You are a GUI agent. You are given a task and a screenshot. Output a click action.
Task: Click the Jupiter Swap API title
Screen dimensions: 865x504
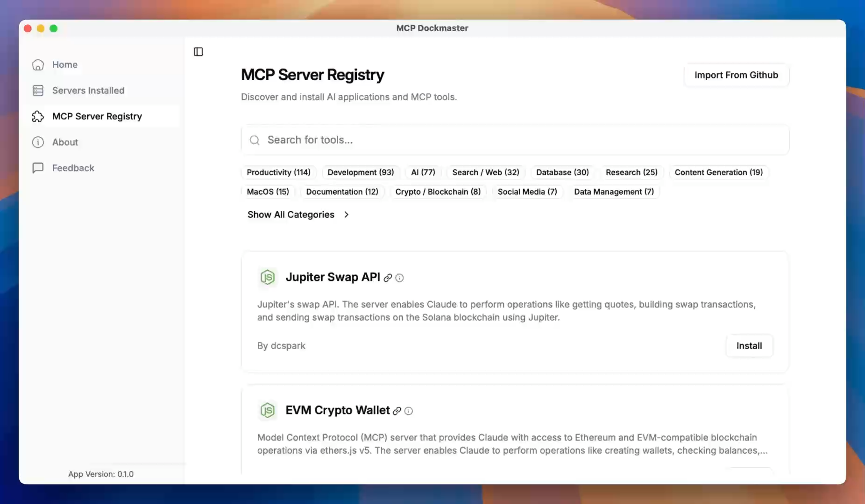tap(333, 277)
